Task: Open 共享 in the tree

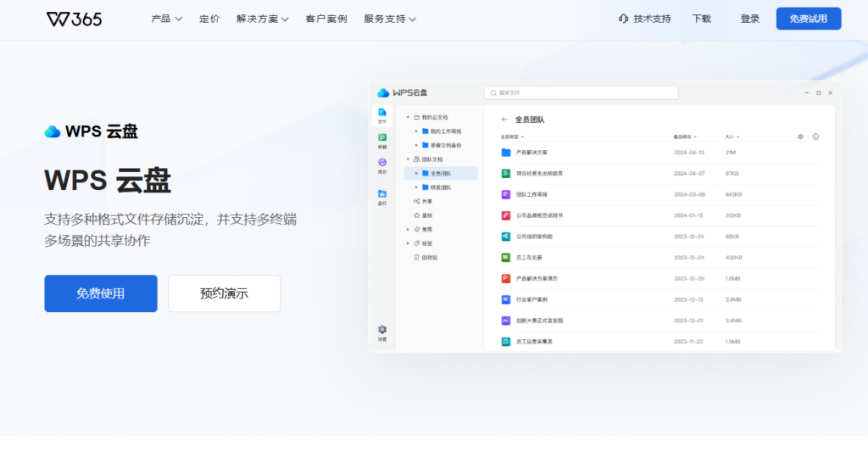Action: pos(423,202)
